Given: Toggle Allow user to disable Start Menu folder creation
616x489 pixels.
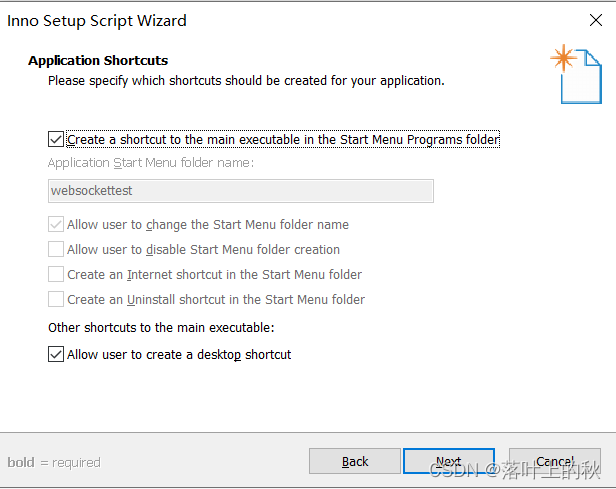Looking at the screenshot, I should pyautogui.click(x=56, y=249).
